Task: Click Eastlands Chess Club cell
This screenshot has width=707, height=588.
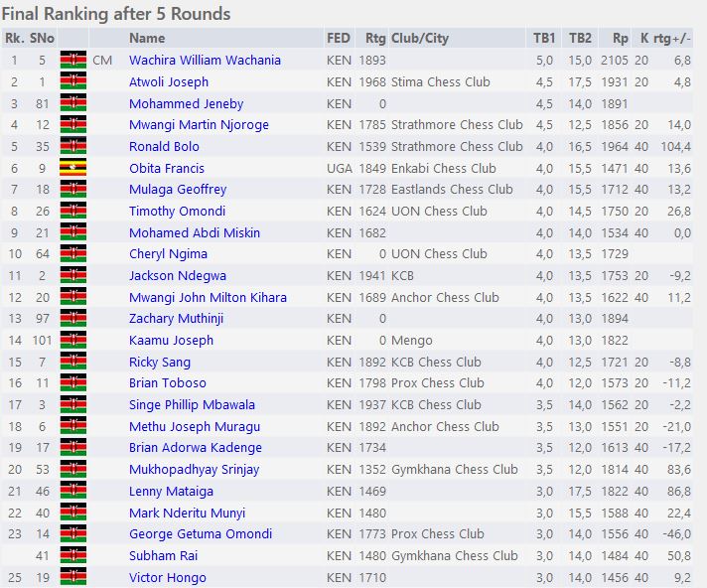Action: [452, 189]
